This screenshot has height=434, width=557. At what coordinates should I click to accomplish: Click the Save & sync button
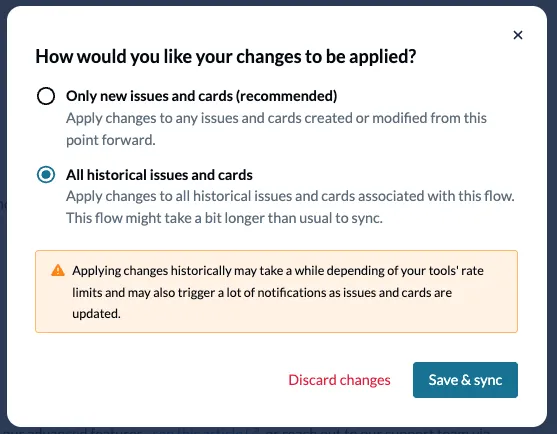point(465,380)
